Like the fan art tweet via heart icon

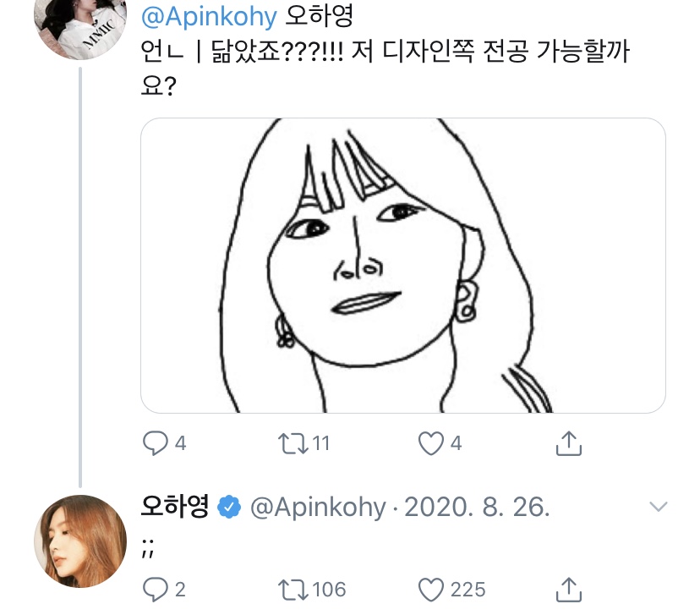point(431,442)
